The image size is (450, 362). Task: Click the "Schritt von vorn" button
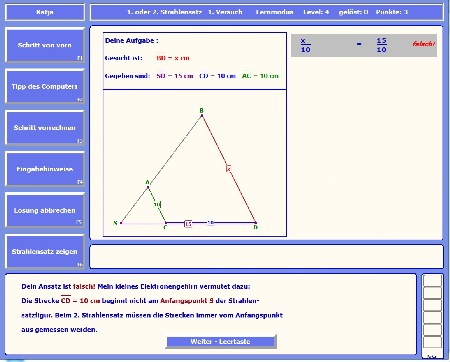(45, 46)
